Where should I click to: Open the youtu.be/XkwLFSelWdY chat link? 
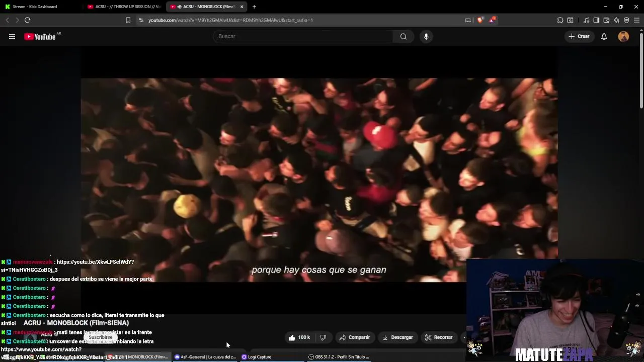pyautogui.click(x=95, y=262)
